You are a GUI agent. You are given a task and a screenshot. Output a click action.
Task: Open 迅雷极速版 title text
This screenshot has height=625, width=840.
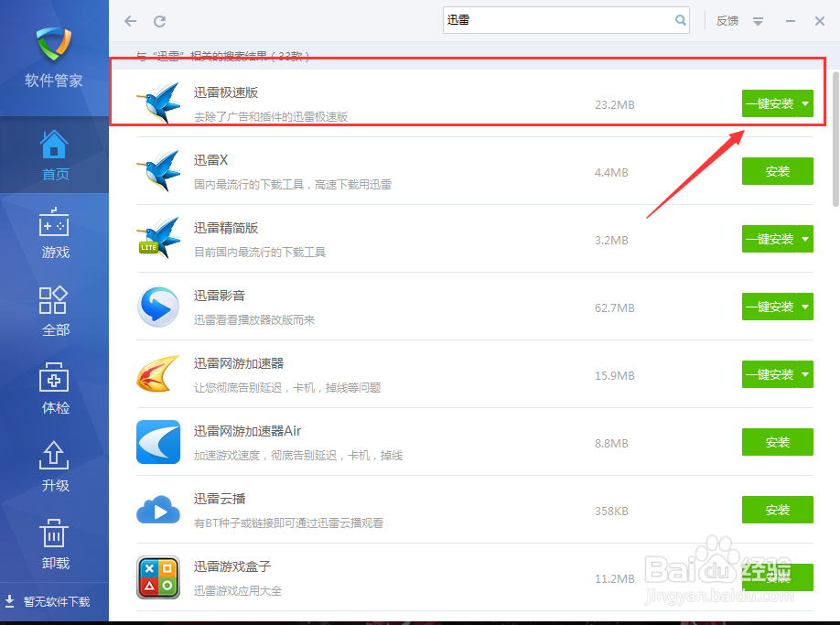tap(225, 92)
